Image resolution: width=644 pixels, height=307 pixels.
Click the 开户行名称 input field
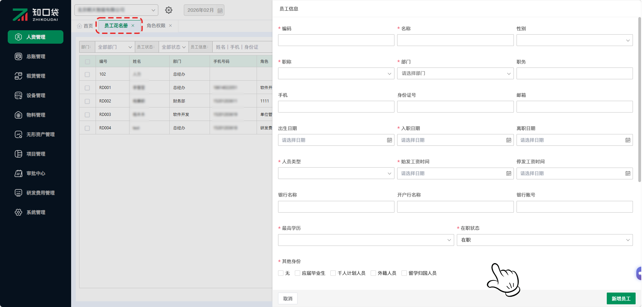455,207
